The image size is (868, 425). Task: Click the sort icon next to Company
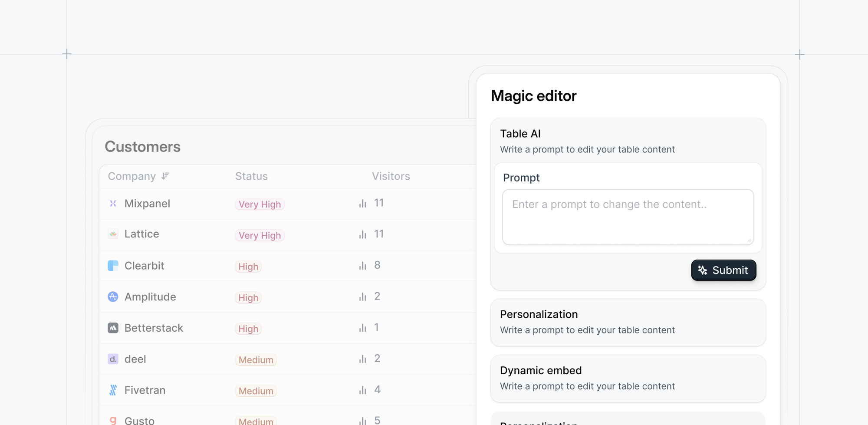point(165,176)
